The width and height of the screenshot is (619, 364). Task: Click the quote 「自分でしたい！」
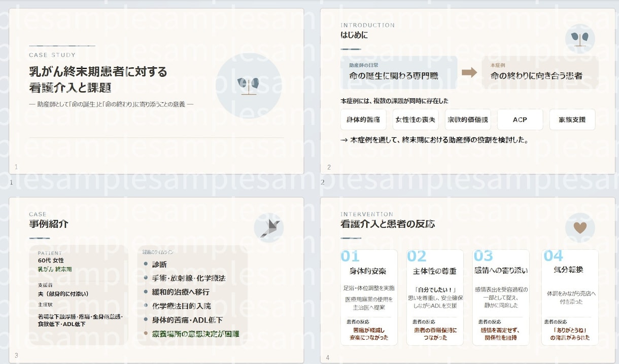click(x=435, y=289)
